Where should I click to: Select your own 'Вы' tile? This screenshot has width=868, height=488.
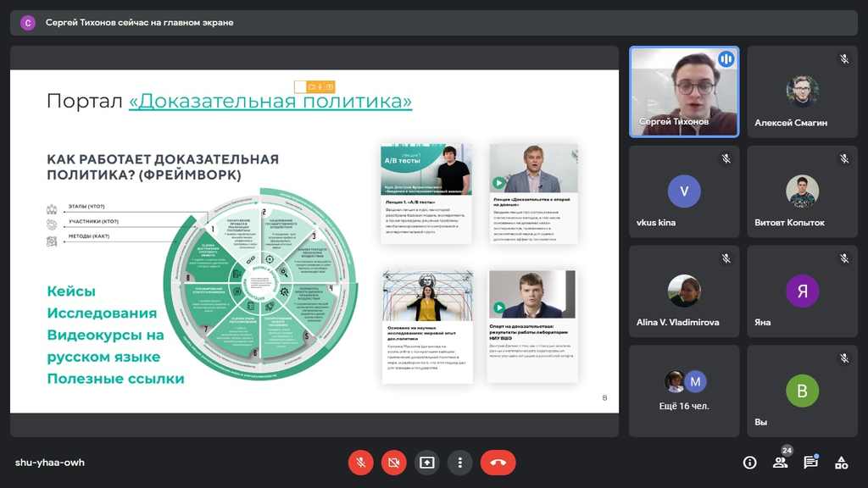pos(802,391)
